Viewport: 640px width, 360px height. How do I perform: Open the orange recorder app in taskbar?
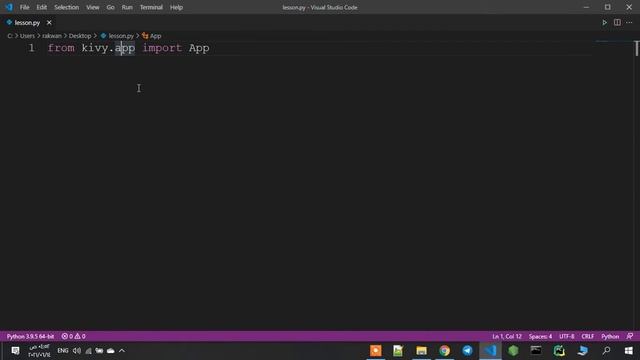[376, 351]
